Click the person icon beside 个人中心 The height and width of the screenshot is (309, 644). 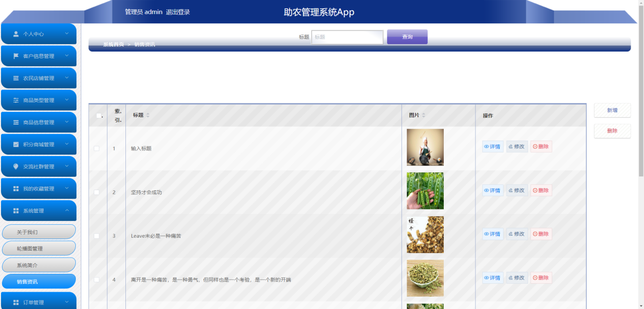pyautogui.click(x=16, y=34)
